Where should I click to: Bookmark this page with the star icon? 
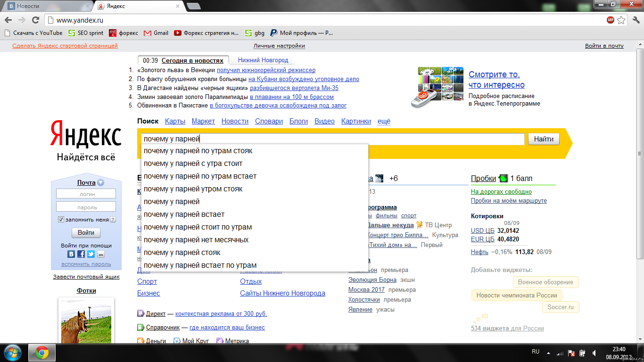coord(621,20)
